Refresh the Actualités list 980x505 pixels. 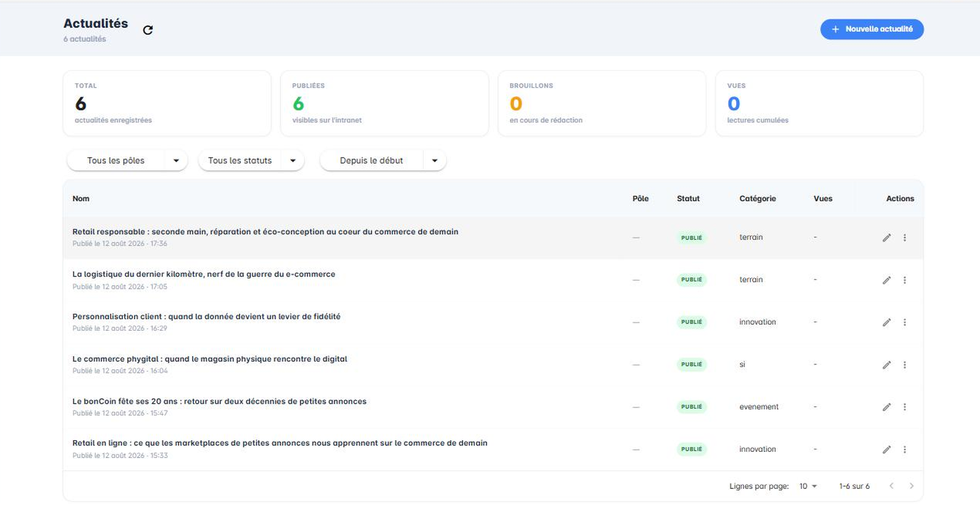pos(148,30)
